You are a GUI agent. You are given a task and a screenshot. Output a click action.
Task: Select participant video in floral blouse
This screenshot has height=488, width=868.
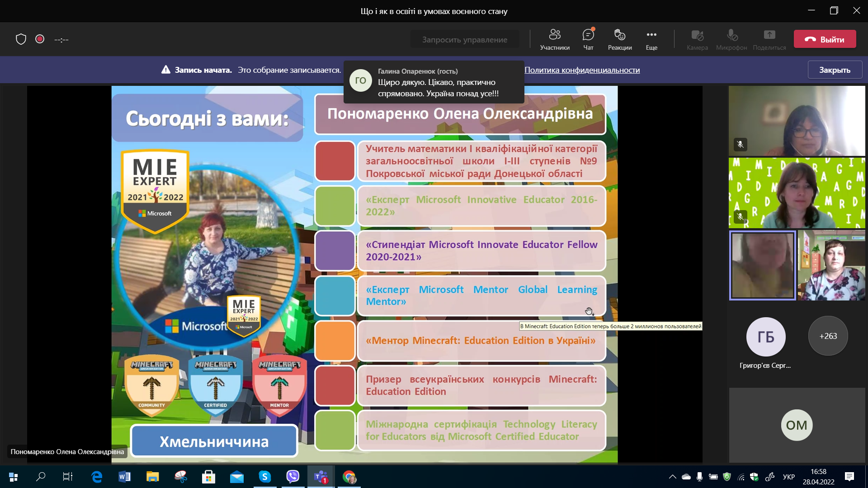pos(831,265)
